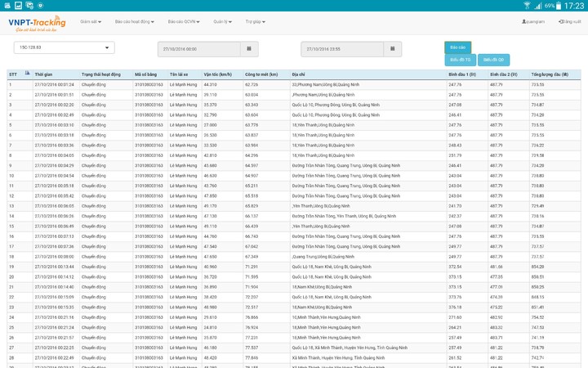Click odometer value 65.211
The image size is (588, 368).
point(252,186)
